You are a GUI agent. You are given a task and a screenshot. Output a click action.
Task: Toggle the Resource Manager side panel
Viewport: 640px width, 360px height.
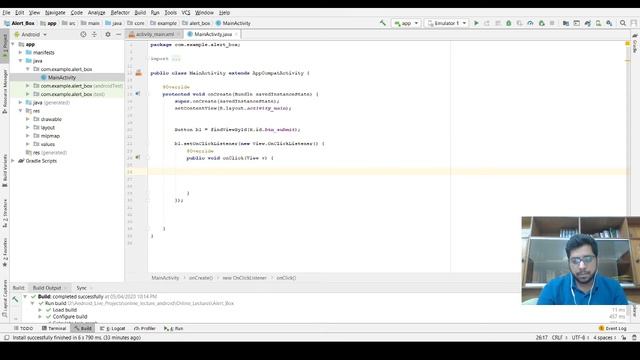4,91
